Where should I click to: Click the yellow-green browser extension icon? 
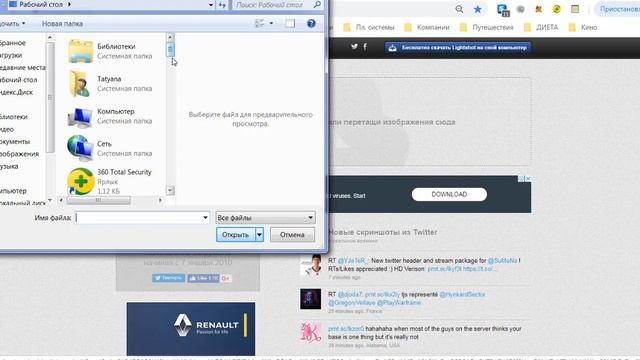pyautogui.click(x=556, y=9)
